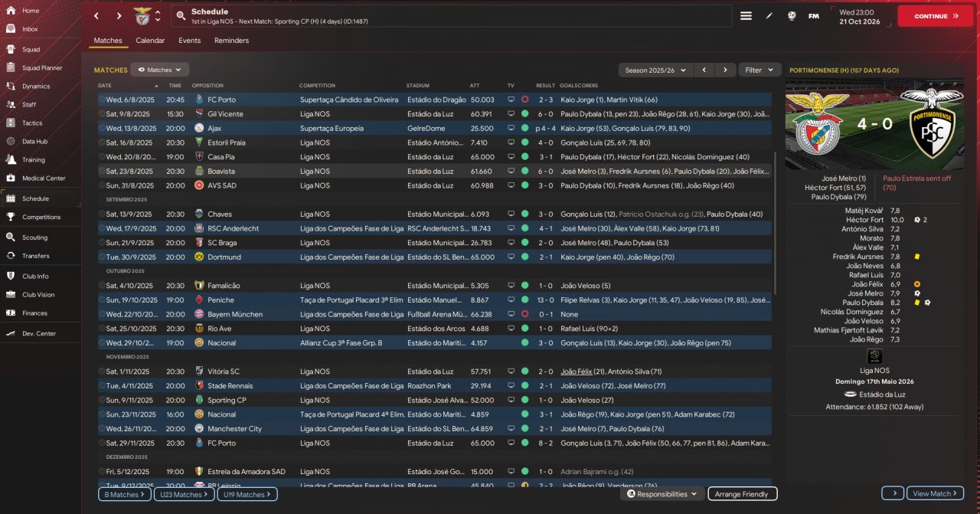Open Tactics from the sidebar
This screenshot has height=514, width=980.
click(32, 123)
